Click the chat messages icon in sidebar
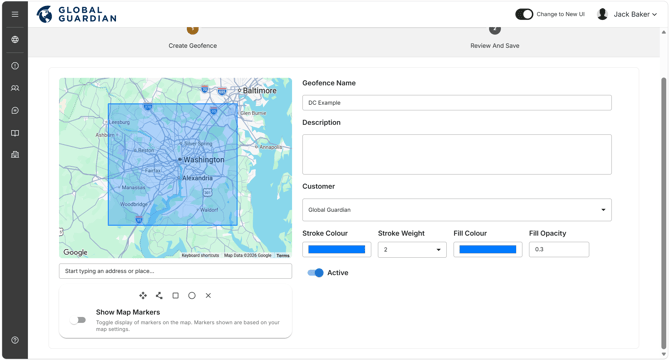Viewport: 670px width, 361px height. click(15, 111)
